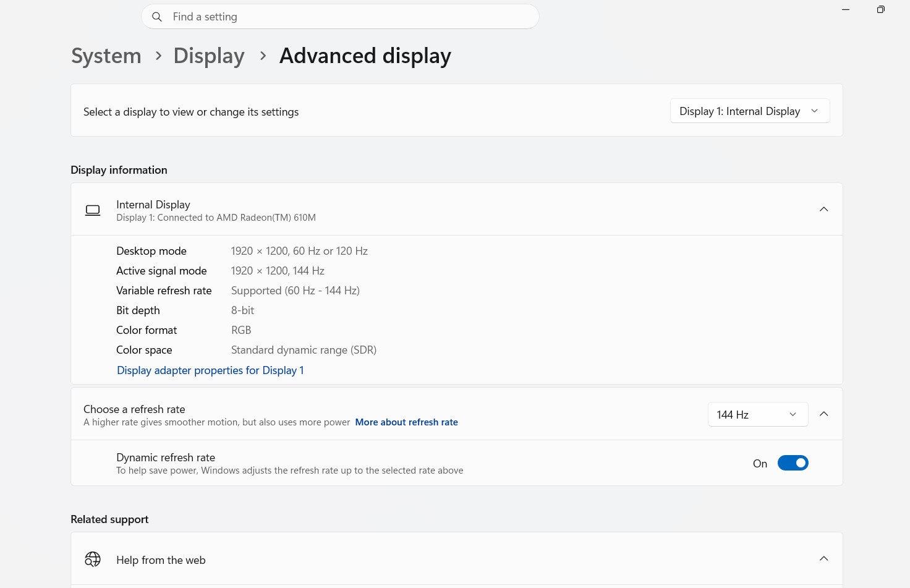Click the Desktop mode label
The image size is (910, 588).
(151, 251)
